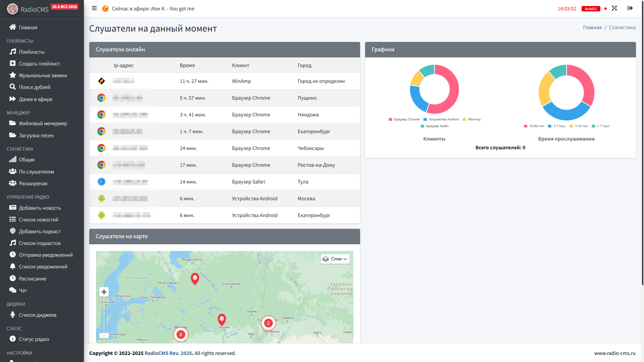The height and width of the screenshot is (362, 644).
Task: Expand map cluster marker with 2 listeners
Action: click(x=268, y=323)
